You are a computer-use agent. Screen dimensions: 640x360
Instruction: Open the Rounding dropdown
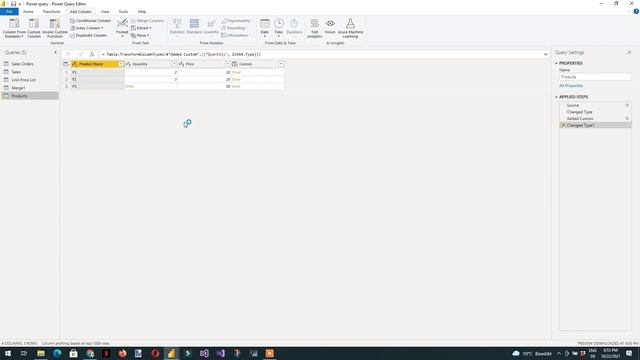[234, 28]
